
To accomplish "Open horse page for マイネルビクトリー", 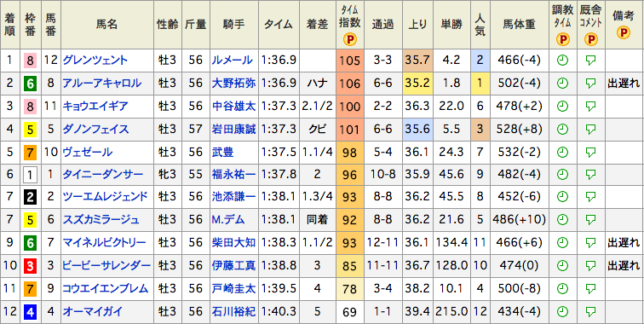I will tap(104, 243).
